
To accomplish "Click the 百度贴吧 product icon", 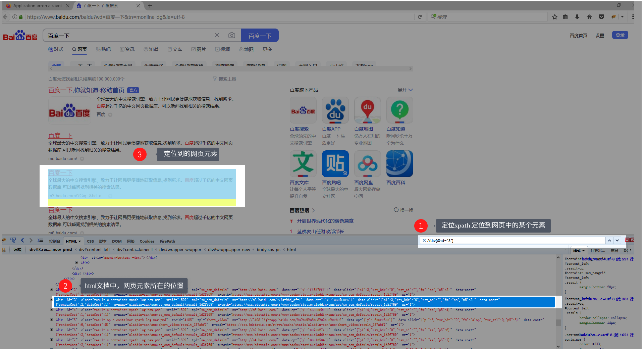I will click(335, 163).
